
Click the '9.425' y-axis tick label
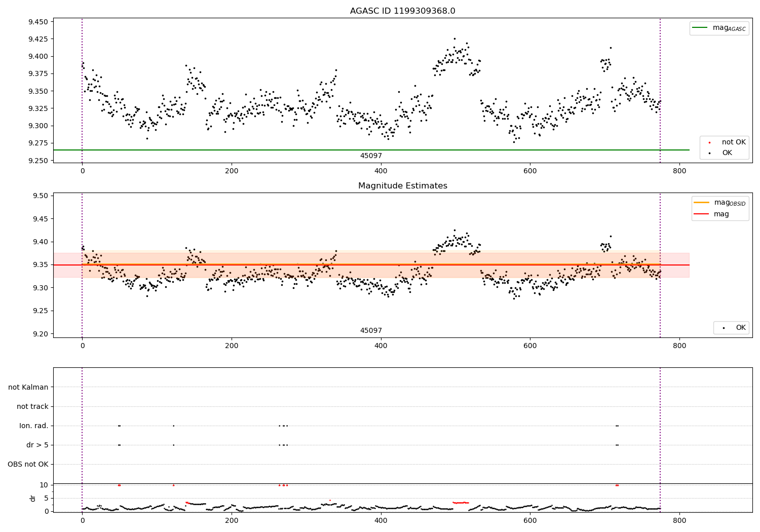click(38, 39)
